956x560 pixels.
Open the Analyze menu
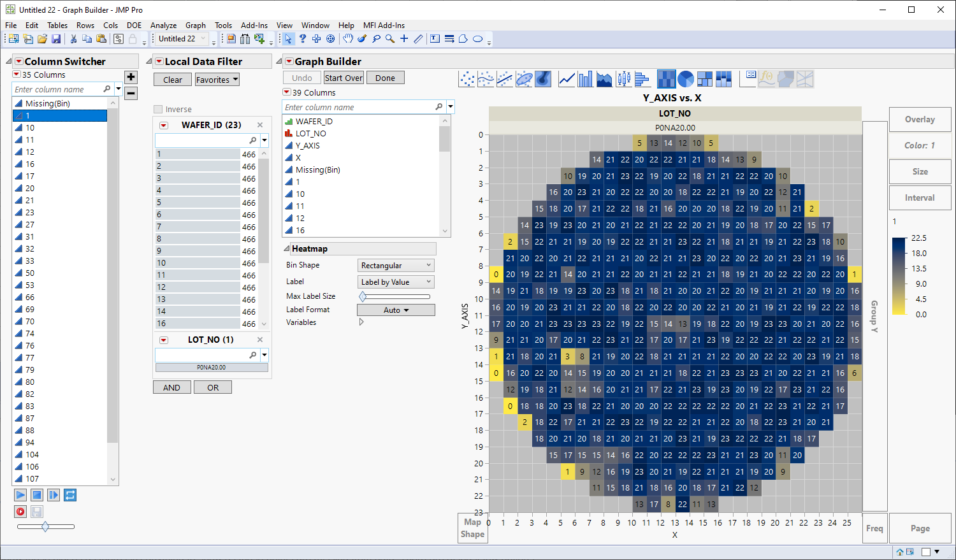163,25
